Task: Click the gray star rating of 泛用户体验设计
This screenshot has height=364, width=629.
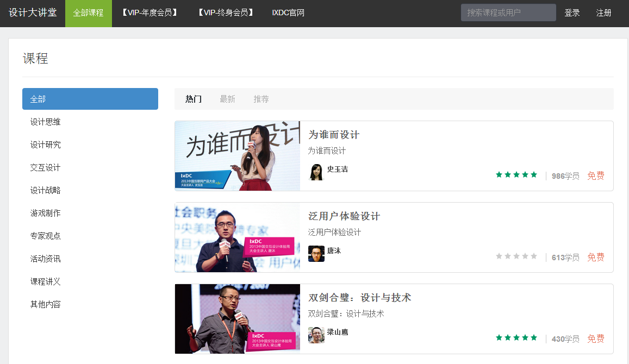Action: coord(516,256)
